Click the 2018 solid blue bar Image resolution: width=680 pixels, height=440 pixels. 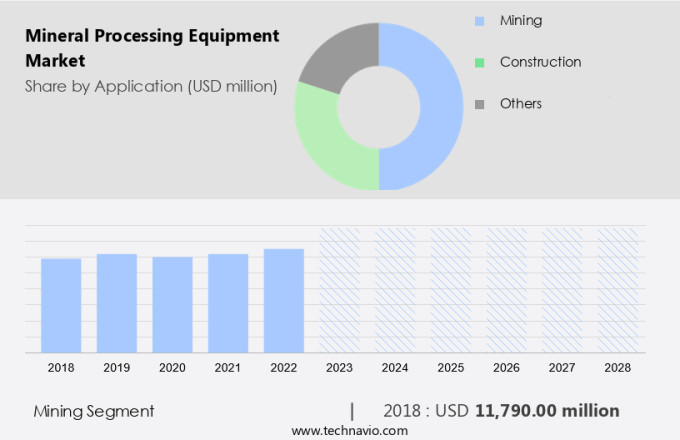coord(61,305)
